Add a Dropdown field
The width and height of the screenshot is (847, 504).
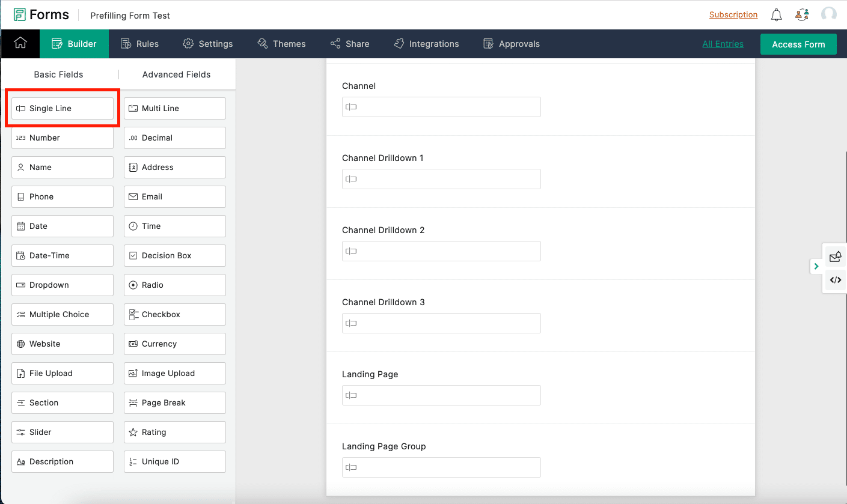coord(63,285)
